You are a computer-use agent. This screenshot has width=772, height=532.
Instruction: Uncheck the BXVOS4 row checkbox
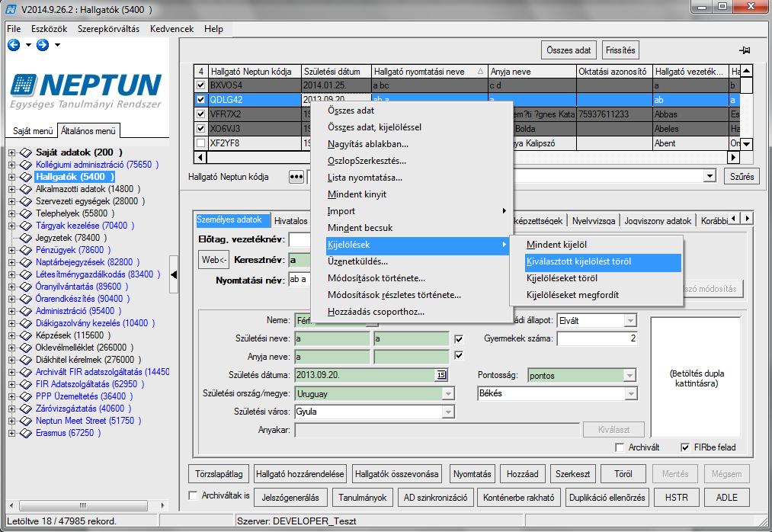[x=200, y=85]
